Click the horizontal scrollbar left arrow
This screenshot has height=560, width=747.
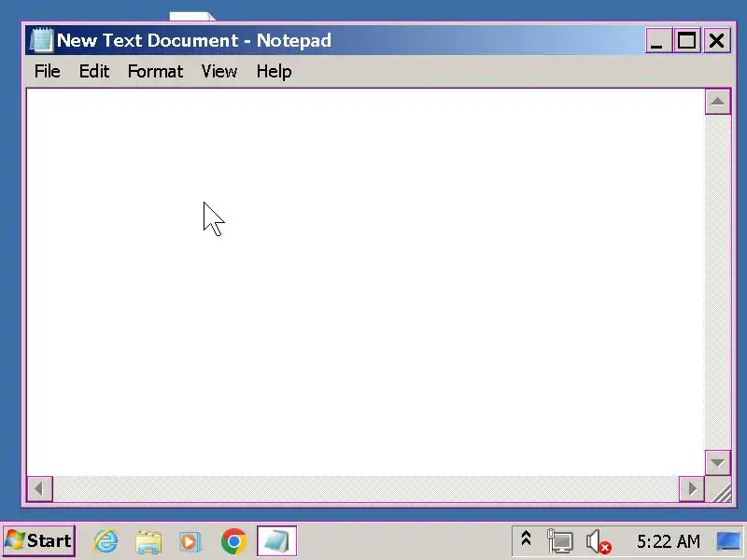tap(39, 488)
